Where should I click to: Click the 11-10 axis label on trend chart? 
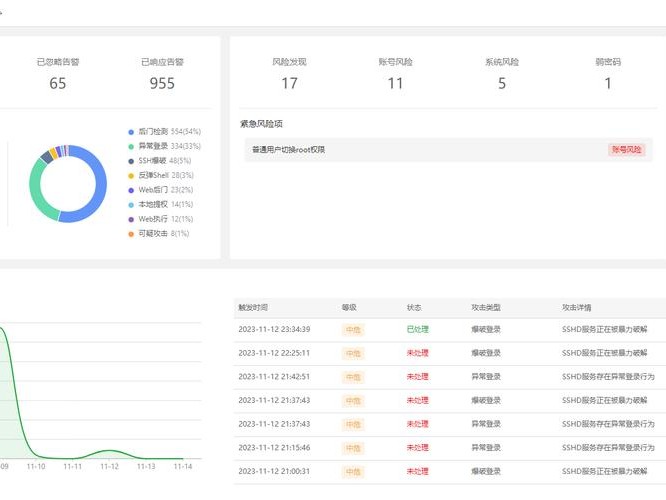point(36,466)
